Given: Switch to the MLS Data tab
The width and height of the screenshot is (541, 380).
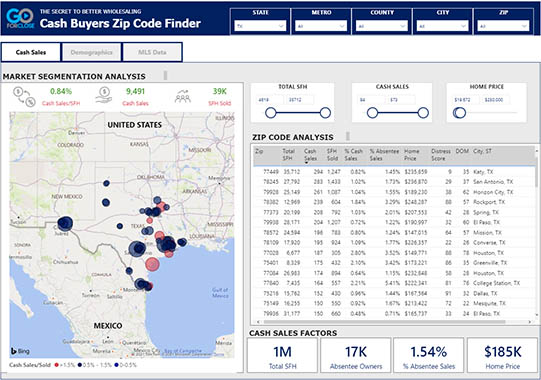Looking at the screenshot, I should click(x=152, y=52).
